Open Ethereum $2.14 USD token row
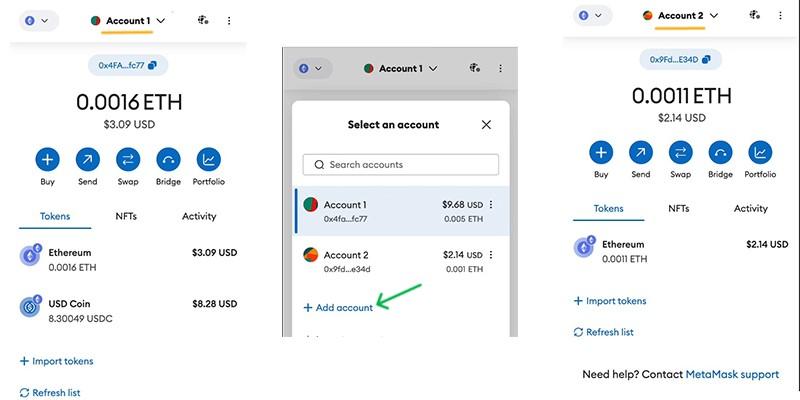The image size is (800, 400). (x=681, y=251)
